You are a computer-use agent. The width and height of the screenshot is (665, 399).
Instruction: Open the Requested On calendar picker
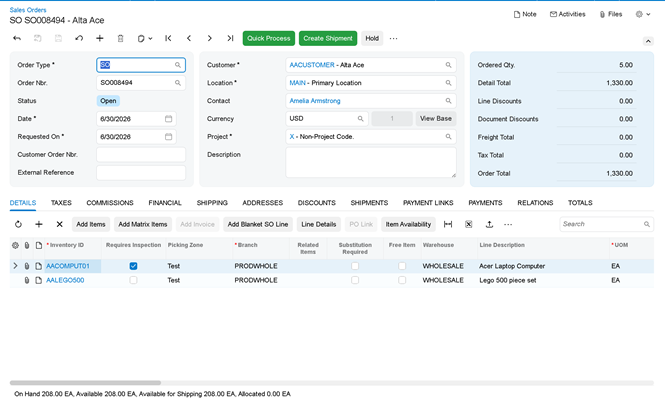(x=168, y=137)
